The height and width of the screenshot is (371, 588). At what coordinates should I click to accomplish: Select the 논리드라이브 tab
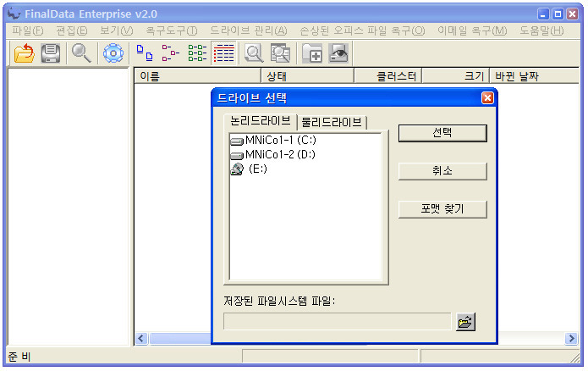pos(260,121)
